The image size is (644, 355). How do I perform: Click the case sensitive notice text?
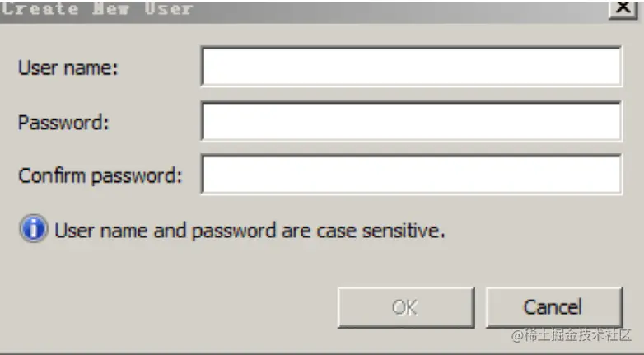point(250,231)
